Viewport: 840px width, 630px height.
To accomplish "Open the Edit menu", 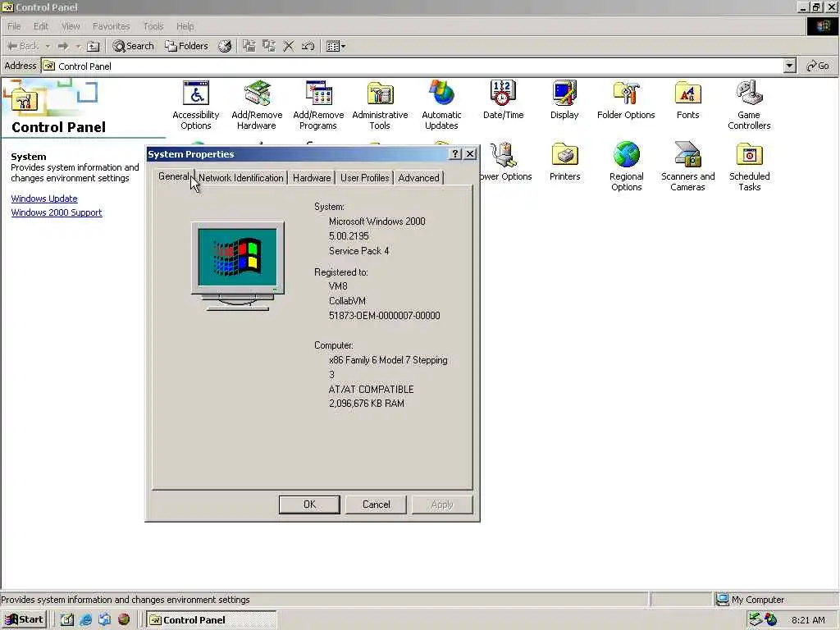I will coord(41,26).
